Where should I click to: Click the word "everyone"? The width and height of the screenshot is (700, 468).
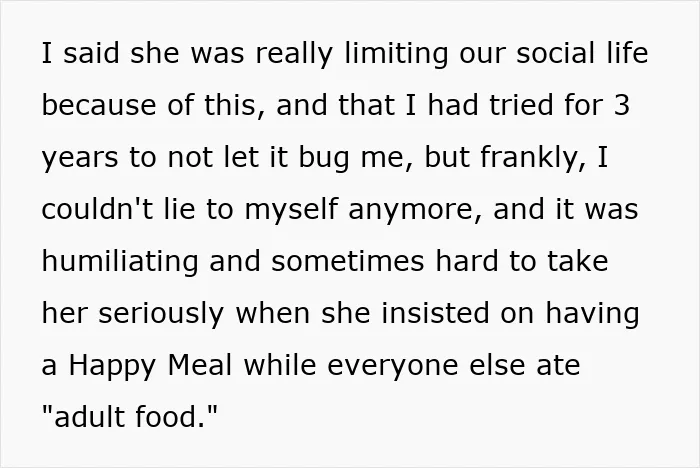393,366
